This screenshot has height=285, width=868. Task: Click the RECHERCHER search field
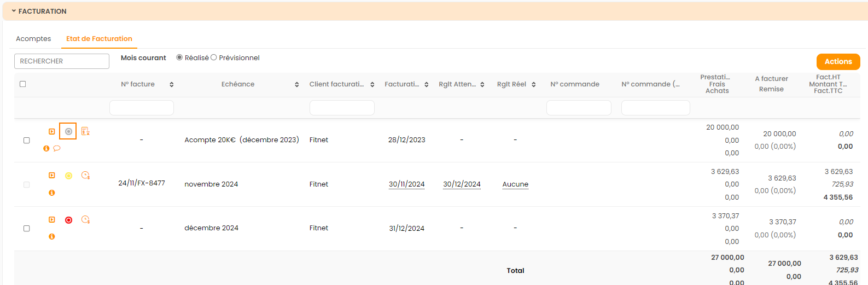(62, 61)
